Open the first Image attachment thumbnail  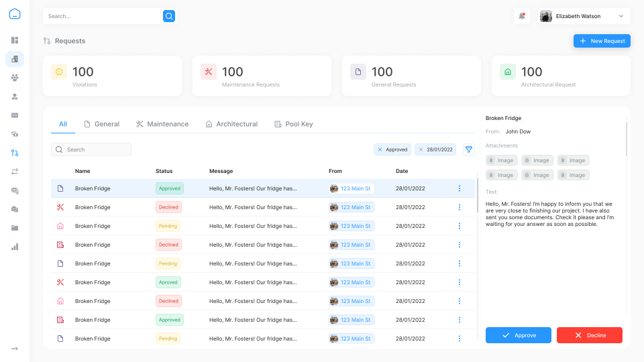tap(500, 160)
